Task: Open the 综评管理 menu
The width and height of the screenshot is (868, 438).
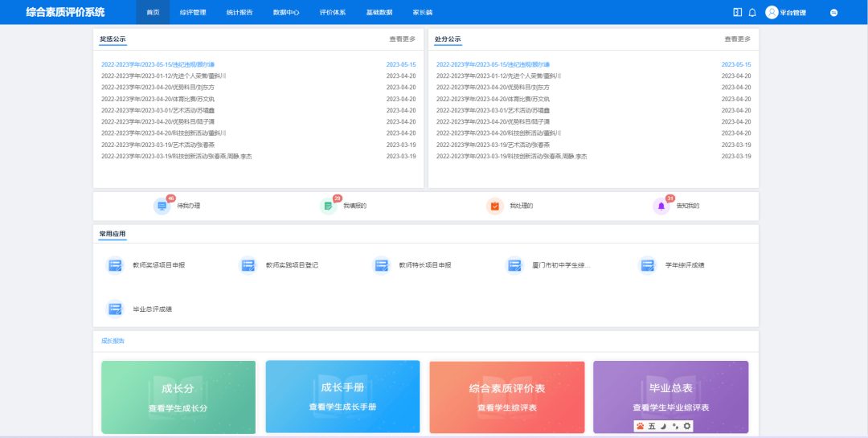Action: click(x=193, y=12)
